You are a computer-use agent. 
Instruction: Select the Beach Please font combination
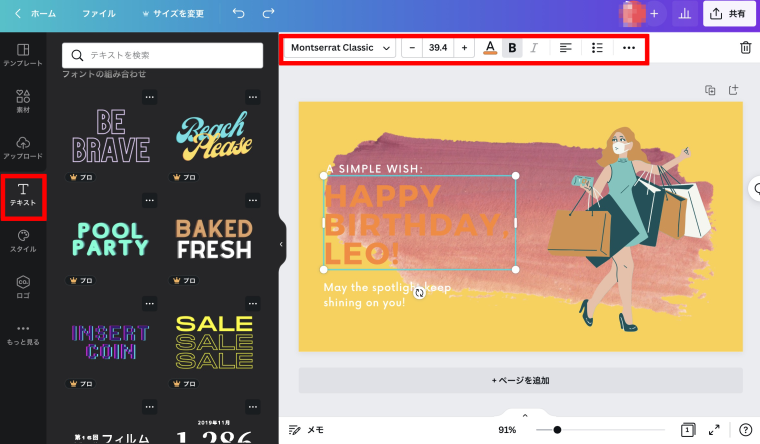pyautogui.click(x=214, y=135)
